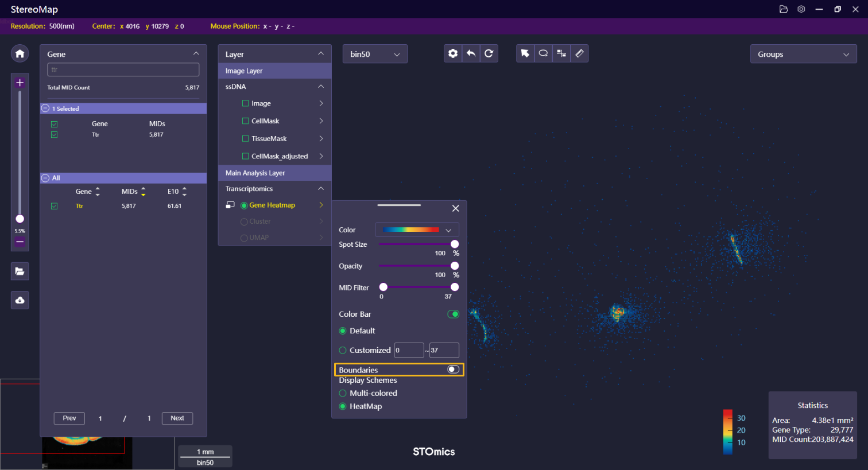Select the Gene Heatmap layer item
Screen dimensions: 868x470
click(x=272, y=205)
